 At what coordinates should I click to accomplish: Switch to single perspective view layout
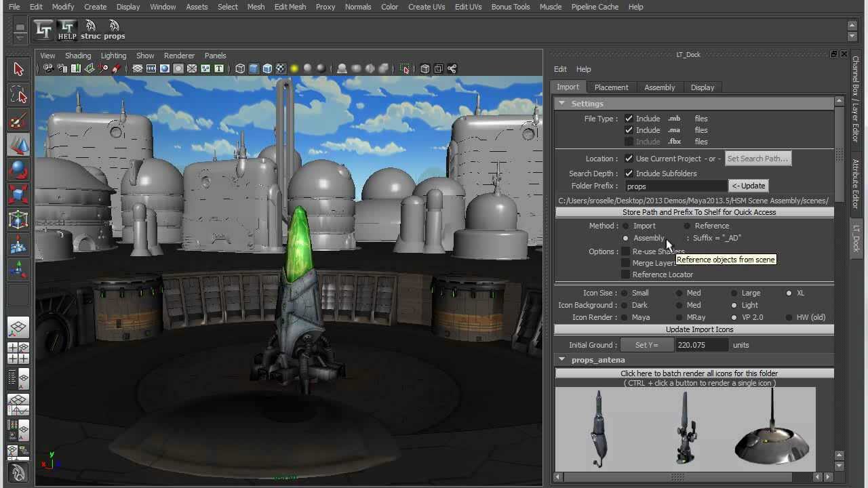click(x=18, y=328)
